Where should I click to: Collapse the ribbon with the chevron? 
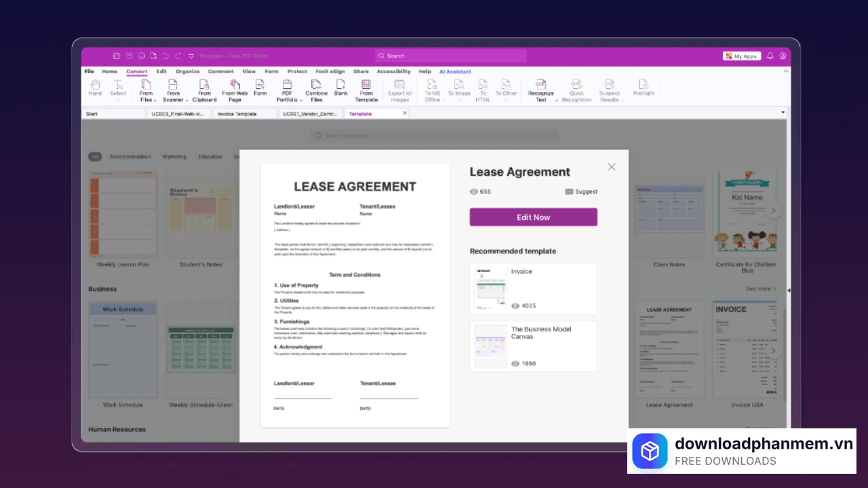786,71
